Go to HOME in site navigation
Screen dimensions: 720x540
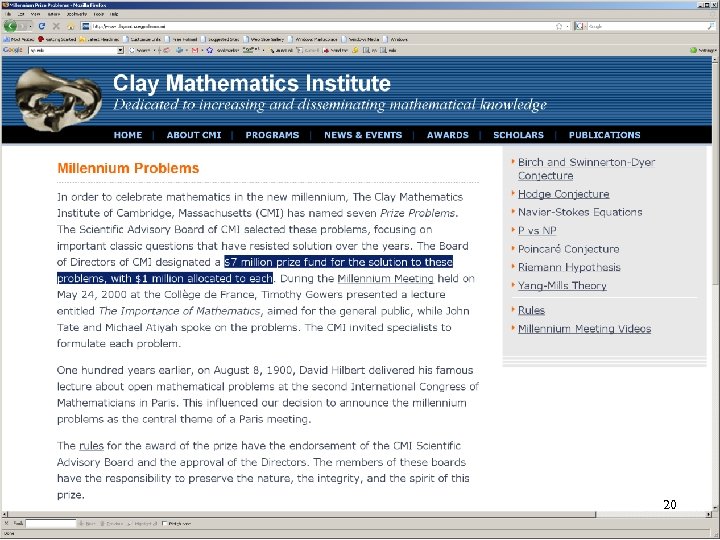[128, 135]
